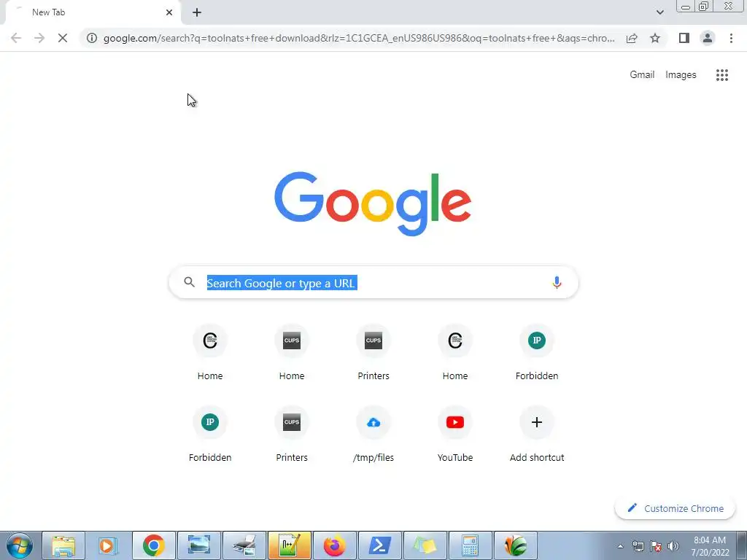Click the address bar URL text
This screenshot has height=560, width=747.
point(359,38)
